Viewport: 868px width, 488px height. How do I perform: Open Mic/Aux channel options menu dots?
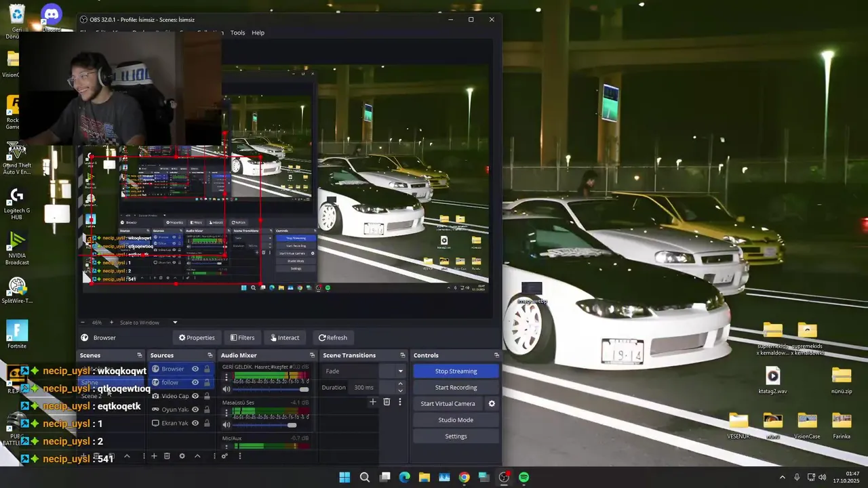click(x=226, y=447)
